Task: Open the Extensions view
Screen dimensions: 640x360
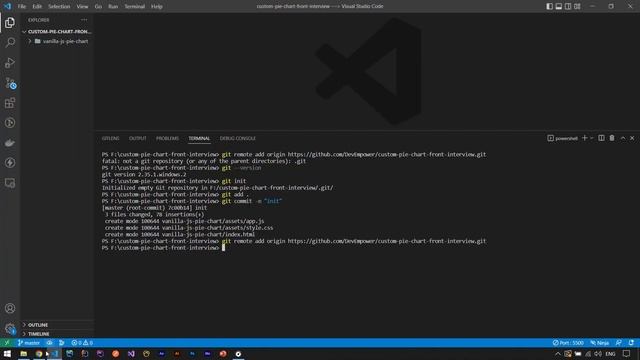Action: click(10, 103)
